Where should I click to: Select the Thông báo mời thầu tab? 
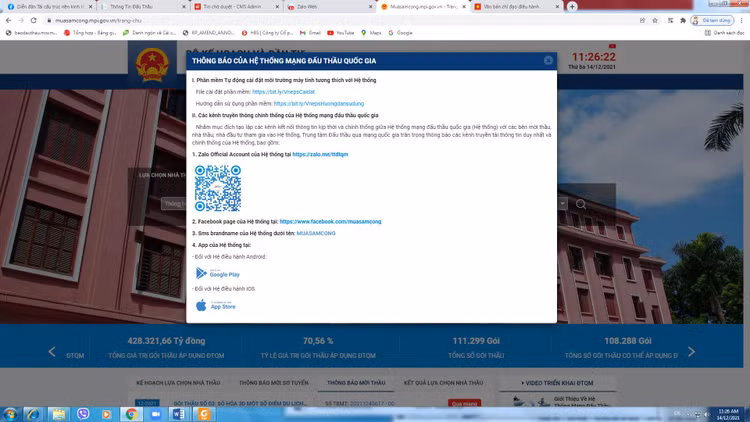tap(356, 383)
